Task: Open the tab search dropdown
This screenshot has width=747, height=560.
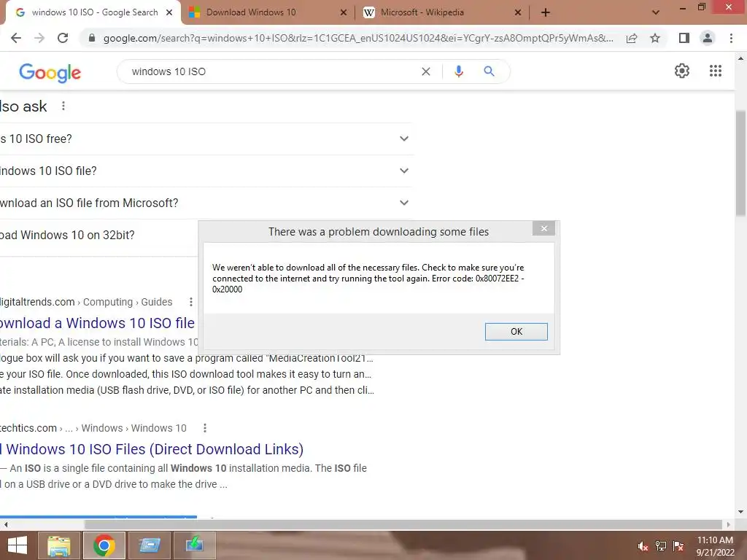Action: coord(656,13)
